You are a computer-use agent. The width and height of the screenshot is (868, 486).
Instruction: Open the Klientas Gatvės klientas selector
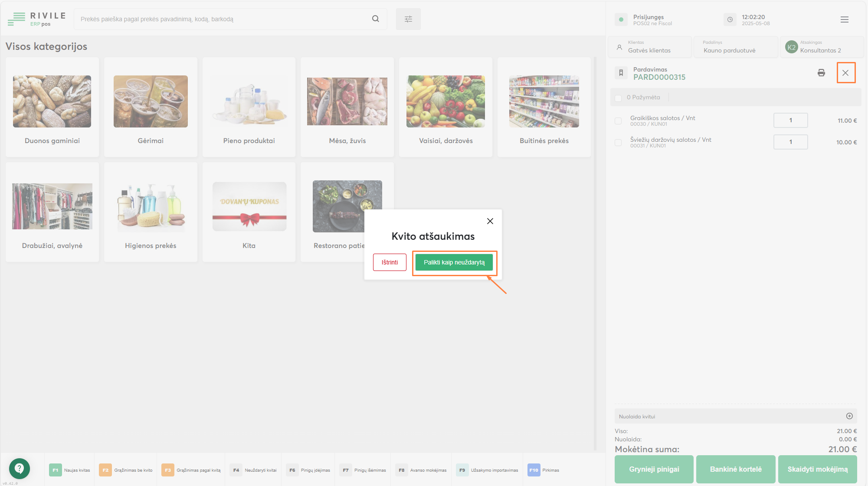649,47
